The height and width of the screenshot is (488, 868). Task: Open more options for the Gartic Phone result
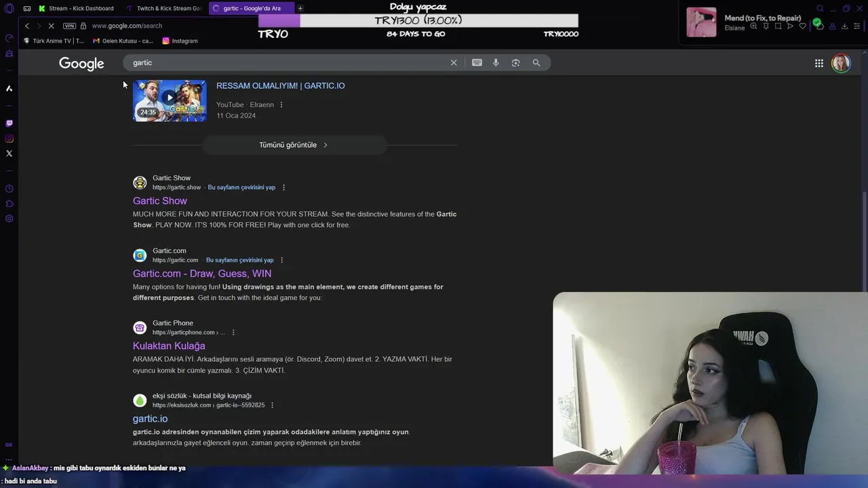tap(233, 332)
